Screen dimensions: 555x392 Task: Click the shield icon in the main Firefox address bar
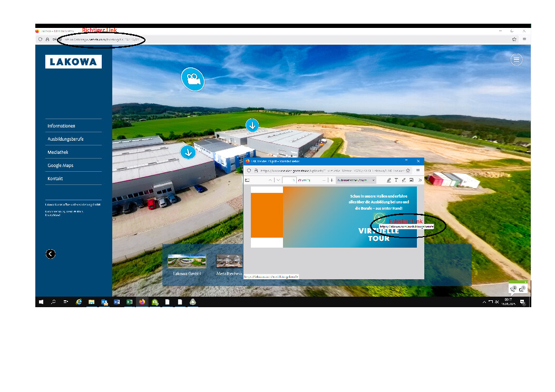41,40
